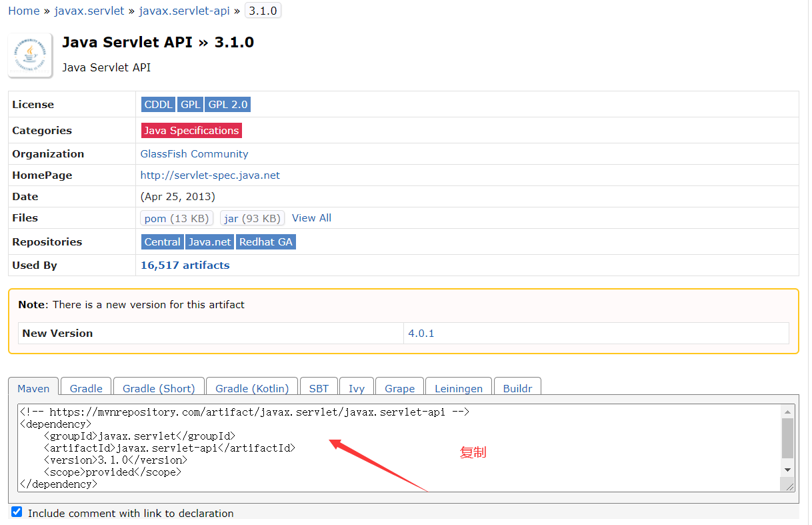This screenshot has height=525, width=812.
Task: Click the textarea resize grip corner
Action: (x=789, y=486)
